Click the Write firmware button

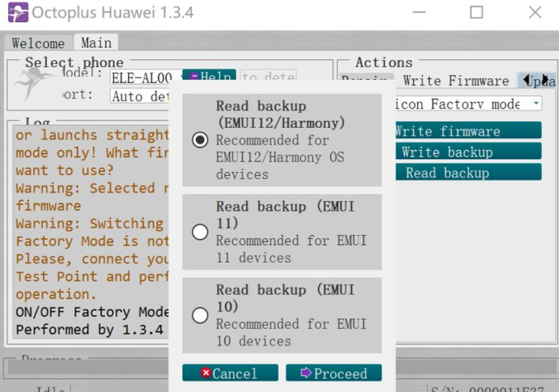coord(468,130)
